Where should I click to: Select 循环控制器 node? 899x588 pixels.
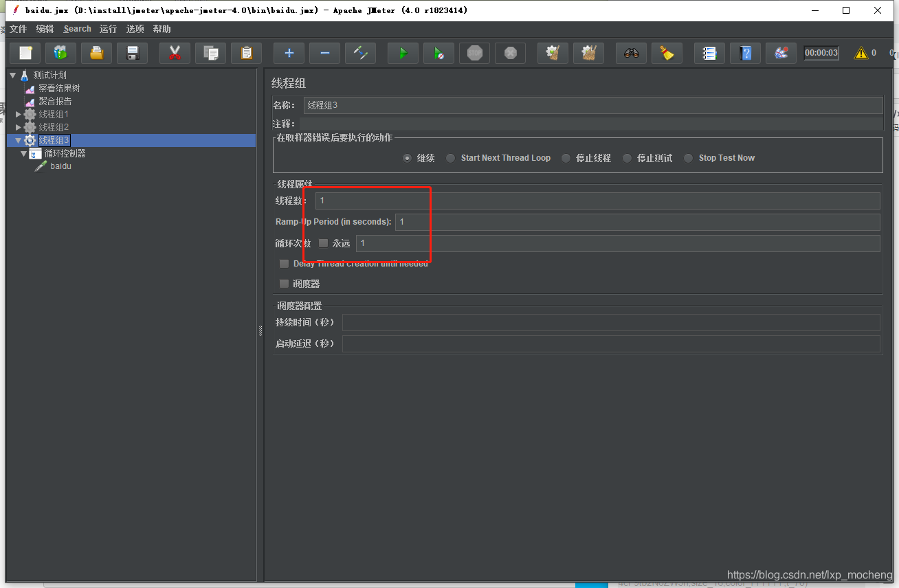[x=65, y=153]
